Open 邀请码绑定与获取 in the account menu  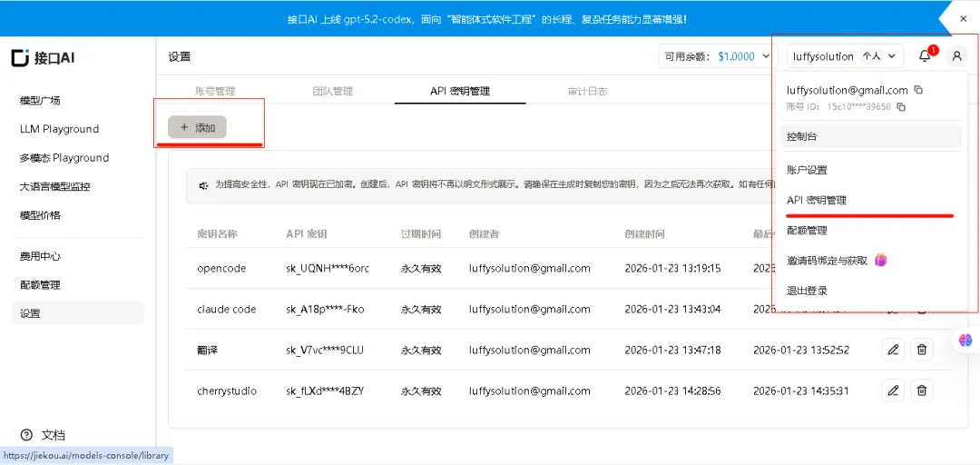(828, 261)
